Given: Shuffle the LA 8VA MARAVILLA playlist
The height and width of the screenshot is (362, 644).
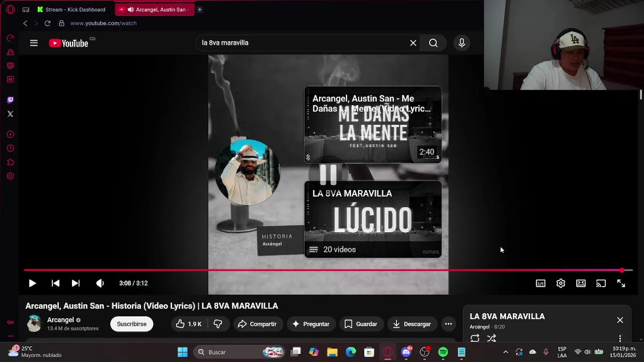Looking at the screenshot, I should (492, 339).
